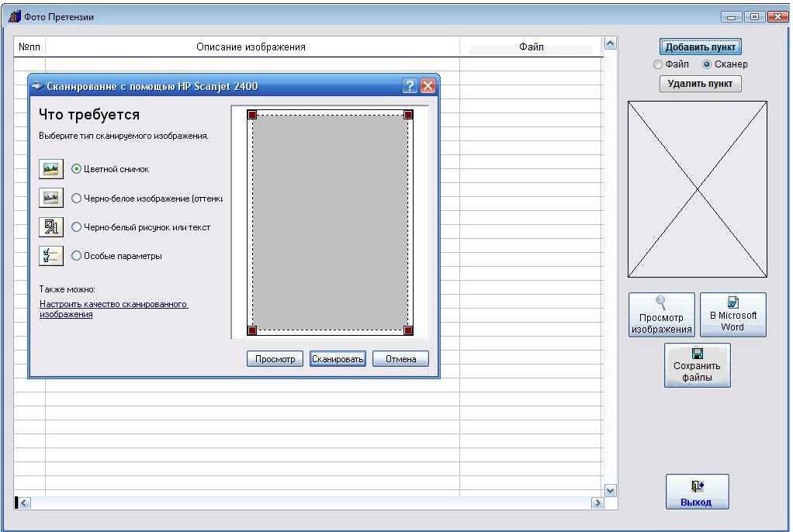Click top-left crop handle in scan preview
The image size is (793, 532).
tap(252, 115)
